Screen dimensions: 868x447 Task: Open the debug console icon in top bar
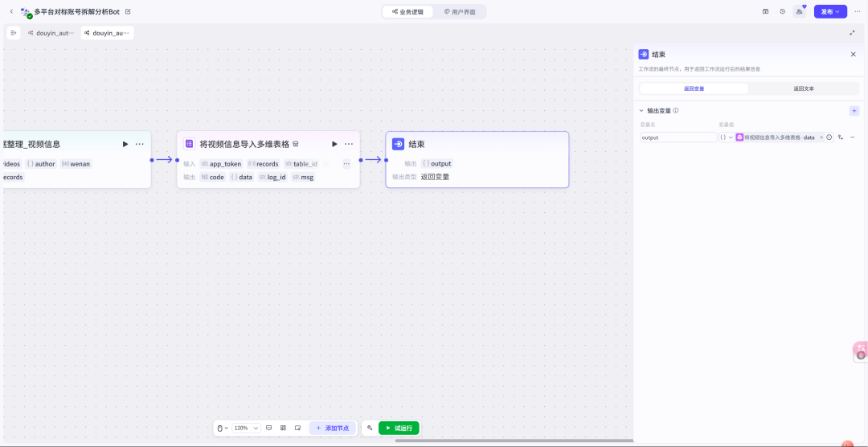tap(766, 11)
